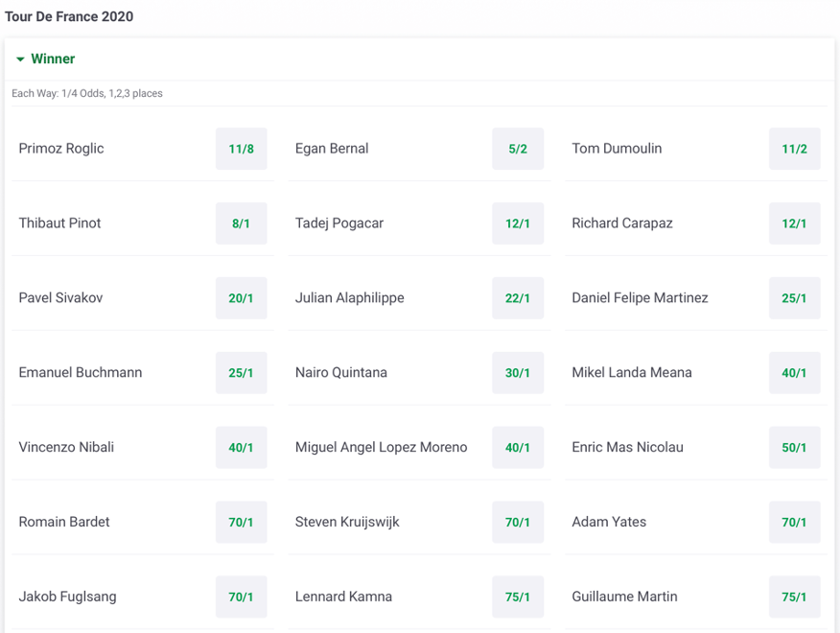The height and width of the screenshot is (633, 840).
Task: Pick Daniel Felipe Martinez 25/1 odds
Action: click(794, 298)
